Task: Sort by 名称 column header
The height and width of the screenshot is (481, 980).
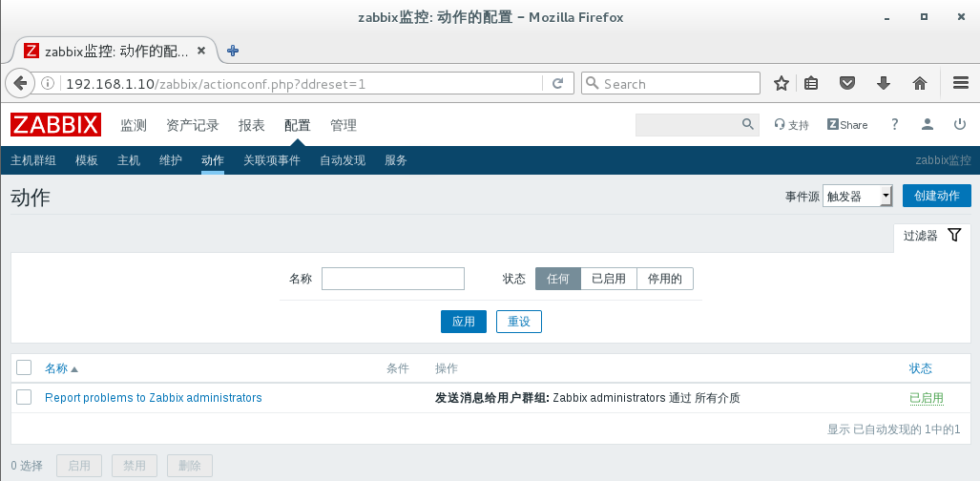Action: tap(61, 368)
